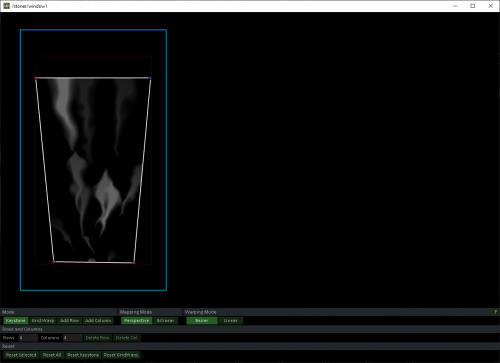The height and width of the screenshot is (363, 500).
Task: Select the blue top-right keystone corner point
Action: pos(151,78)
